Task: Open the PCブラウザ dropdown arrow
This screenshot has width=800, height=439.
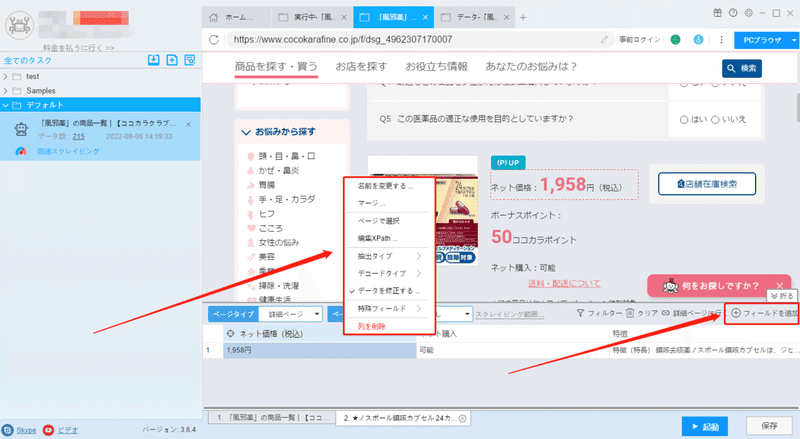Action: tap(793, 40)
